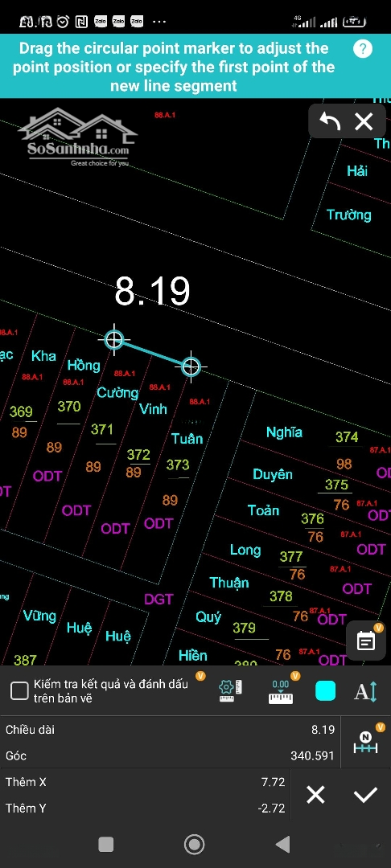391x868 pixels.
Task: Tap owner name 'Nghĩa' on the map
Action: click(284, 432)
